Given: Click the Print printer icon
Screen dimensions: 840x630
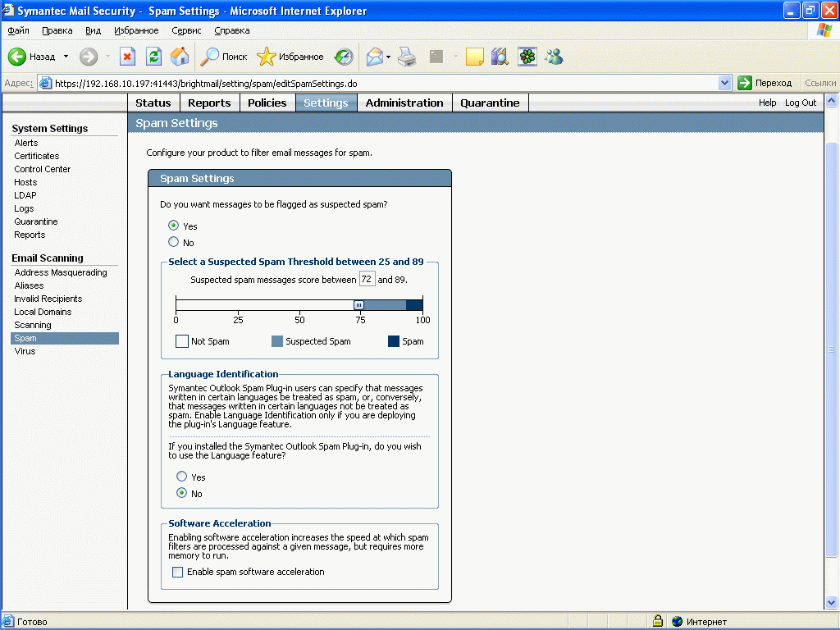Looking at the screenshot, I should (x=407, y=57).
